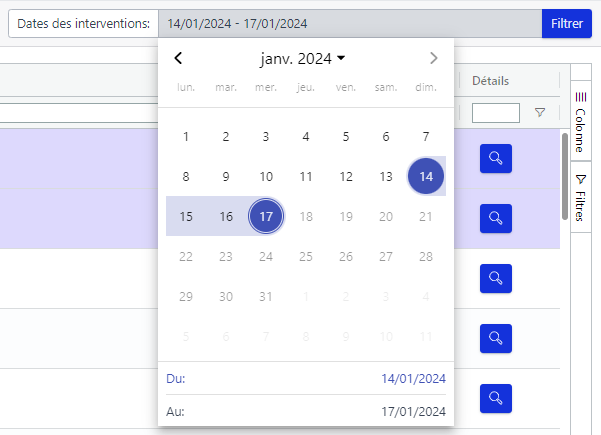Select start date row labeled Du
The image size is (601, 435).
tap(306, 379)
